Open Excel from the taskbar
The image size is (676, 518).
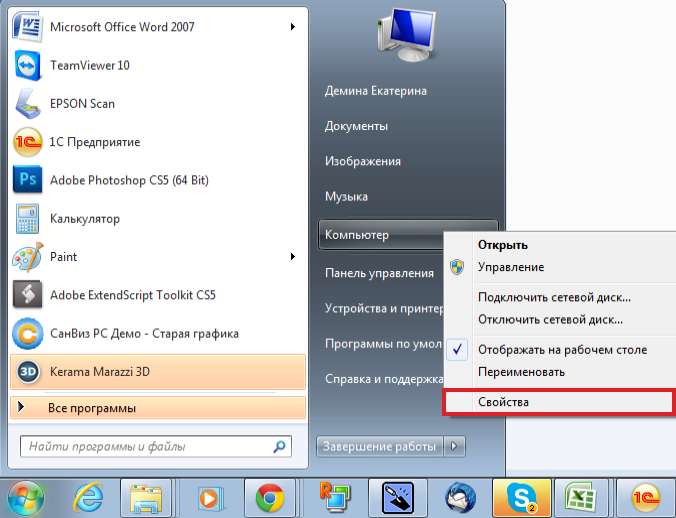[582, 499]
